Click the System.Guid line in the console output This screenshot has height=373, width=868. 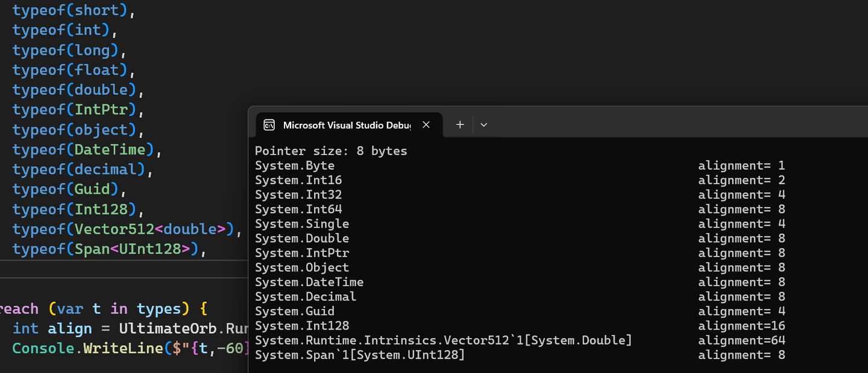click(x=295, y=311)
